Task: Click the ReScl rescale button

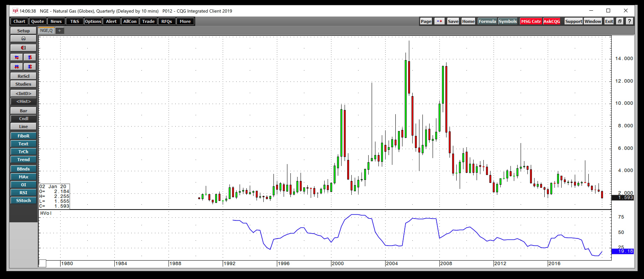Action: 23,76
